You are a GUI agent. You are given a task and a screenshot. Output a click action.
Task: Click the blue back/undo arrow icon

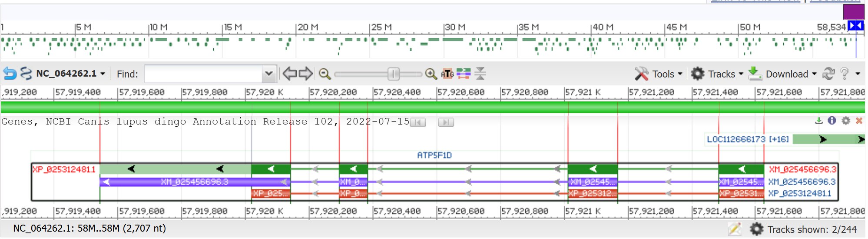coord(10,74)
